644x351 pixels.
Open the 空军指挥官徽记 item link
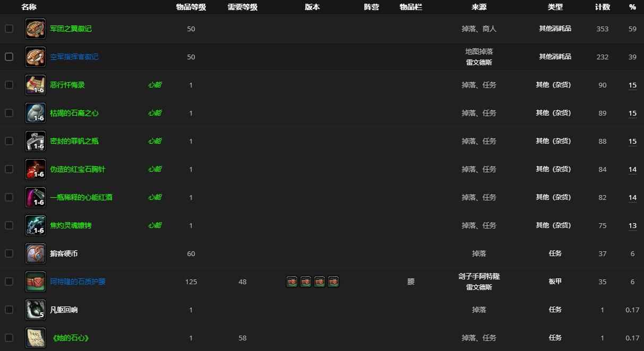(x=74, y=57)
